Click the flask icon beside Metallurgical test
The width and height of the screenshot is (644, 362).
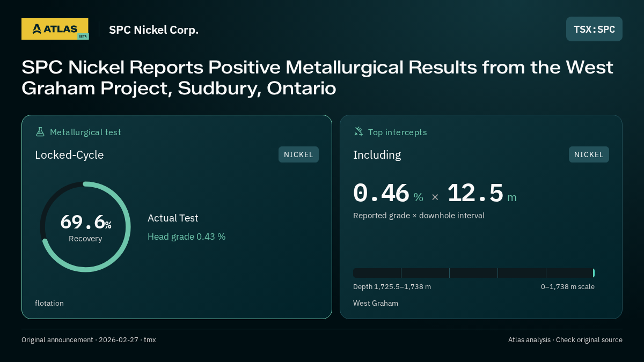[x=40, y=132]
